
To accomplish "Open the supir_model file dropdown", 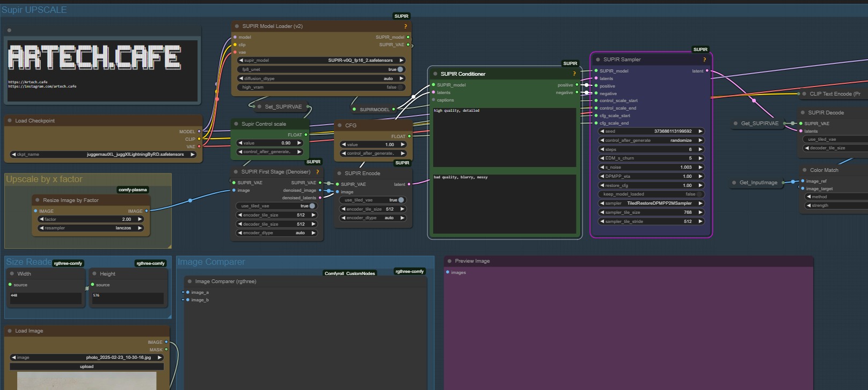I will (x=321, y=60).
